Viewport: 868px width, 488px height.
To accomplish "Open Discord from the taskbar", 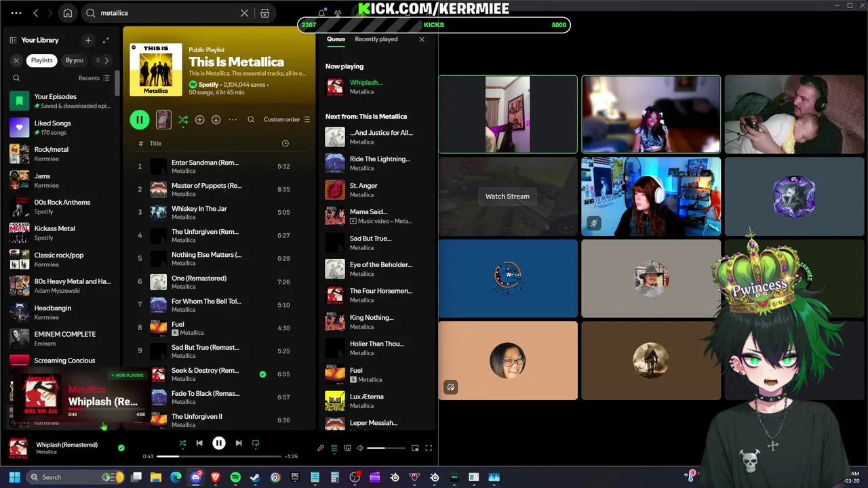I will [x=196, y=477].
